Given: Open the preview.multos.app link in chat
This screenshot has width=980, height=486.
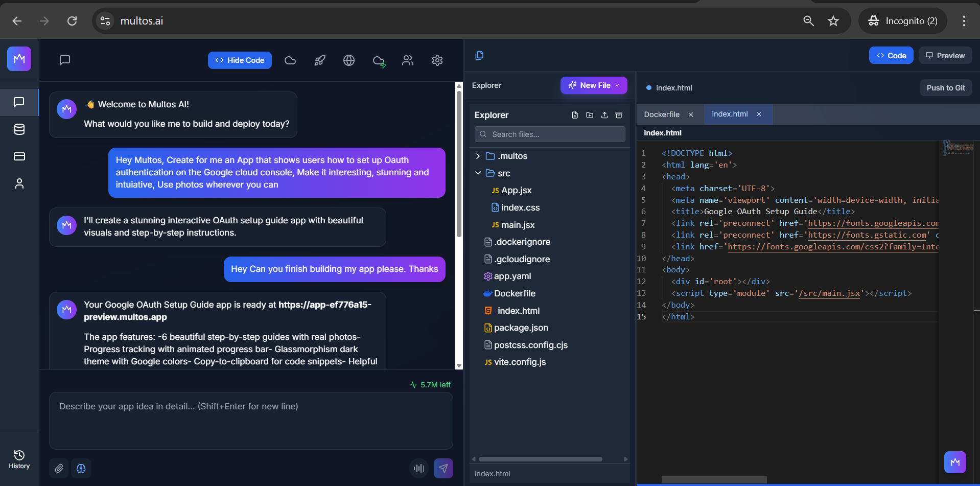Looking at the screenshot, I should (227, 311).
